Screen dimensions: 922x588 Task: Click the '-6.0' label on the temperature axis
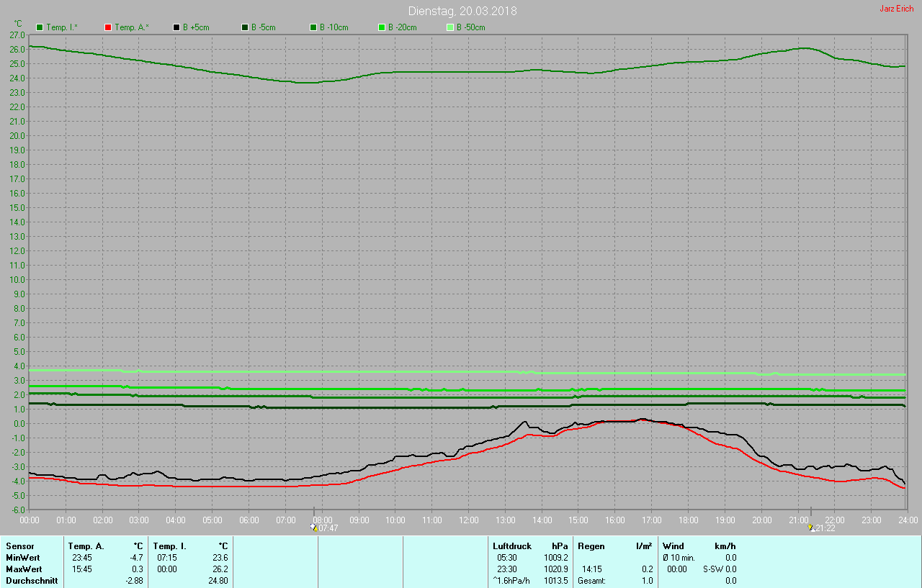18,510
